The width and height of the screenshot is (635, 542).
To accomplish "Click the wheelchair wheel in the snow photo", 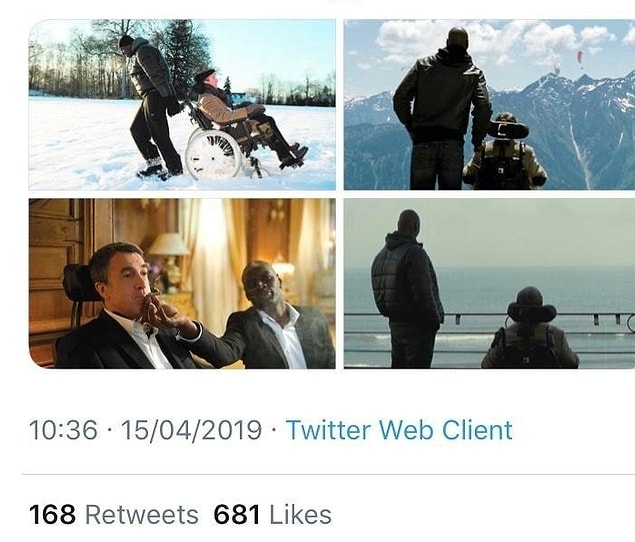I will (x=213, y=154).
